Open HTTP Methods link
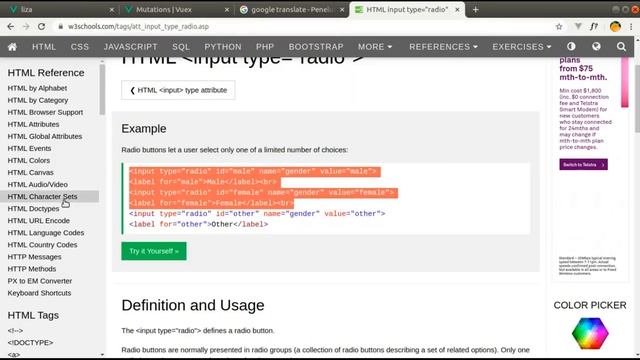 pyautogui.click(x=31, y=269)
